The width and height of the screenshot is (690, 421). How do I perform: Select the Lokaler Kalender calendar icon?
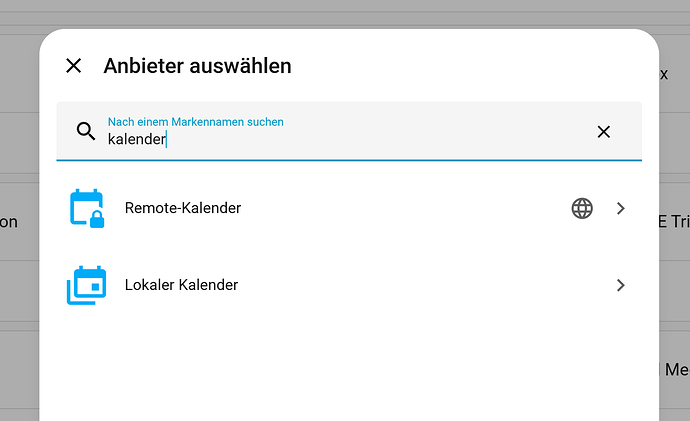tap(87, 285)
